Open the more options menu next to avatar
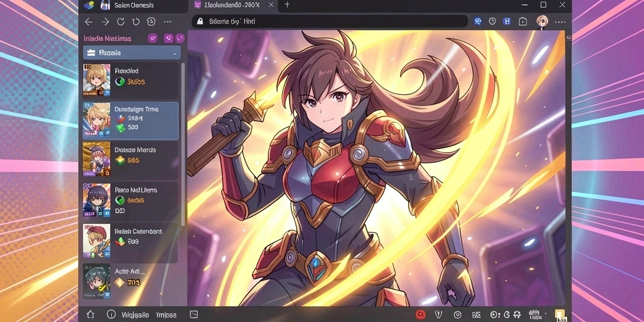 pos(560,22)
